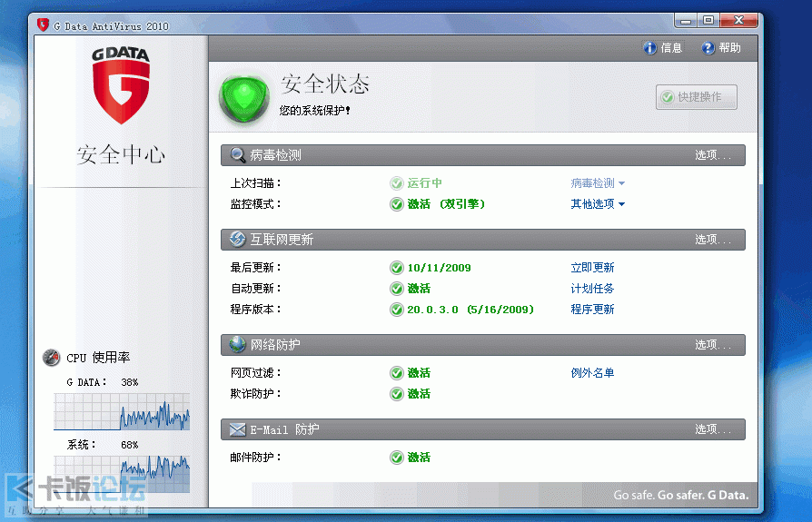Click the 快捷操作 button
The width and height of the screenshot is (812, 522).
pos(697,97)
